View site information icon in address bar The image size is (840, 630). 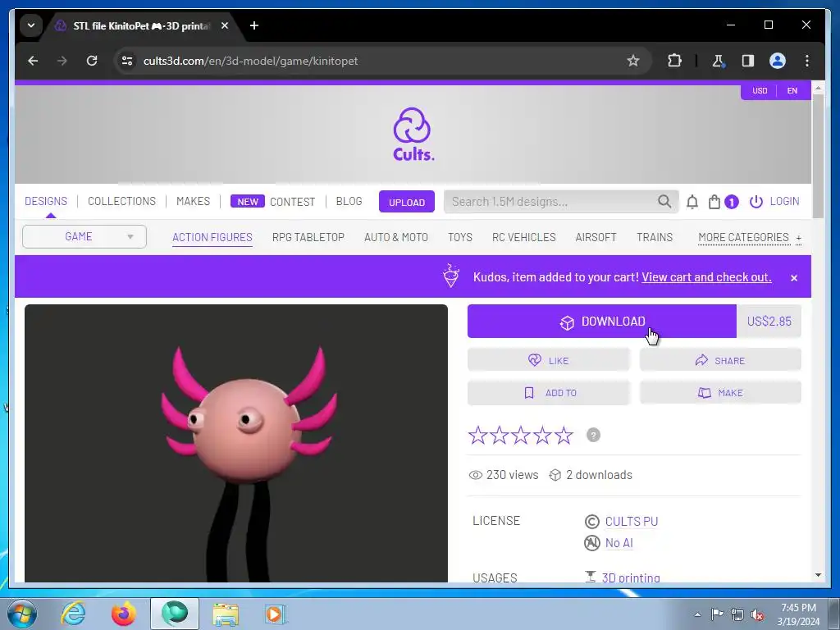(x=127, y=61)
